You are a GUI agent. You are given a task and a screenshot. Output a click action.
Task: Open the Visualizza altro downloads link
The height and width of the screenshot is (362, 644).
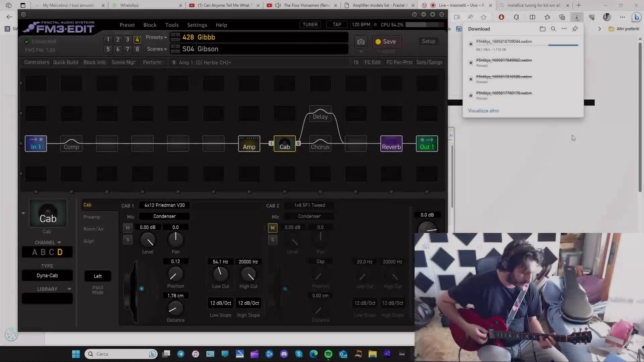coord(484,111)
